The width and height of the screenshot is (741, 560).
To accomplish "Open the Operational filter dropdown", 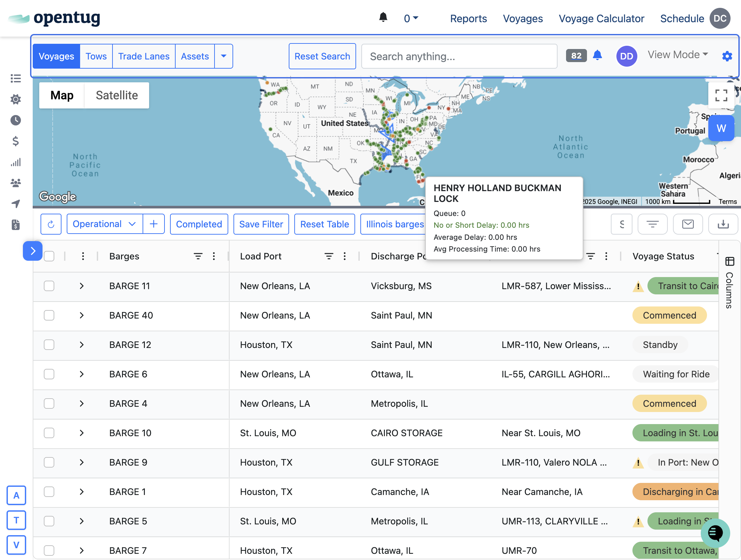I will click(x=105, y=224).
